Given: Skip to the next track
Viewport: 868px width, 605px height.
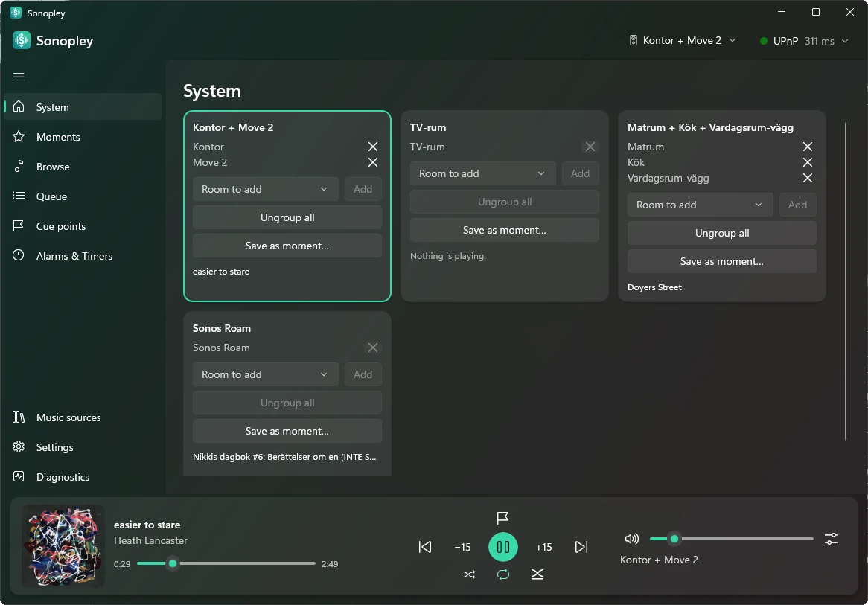Looking at the screenshot, I should point(581,547).
